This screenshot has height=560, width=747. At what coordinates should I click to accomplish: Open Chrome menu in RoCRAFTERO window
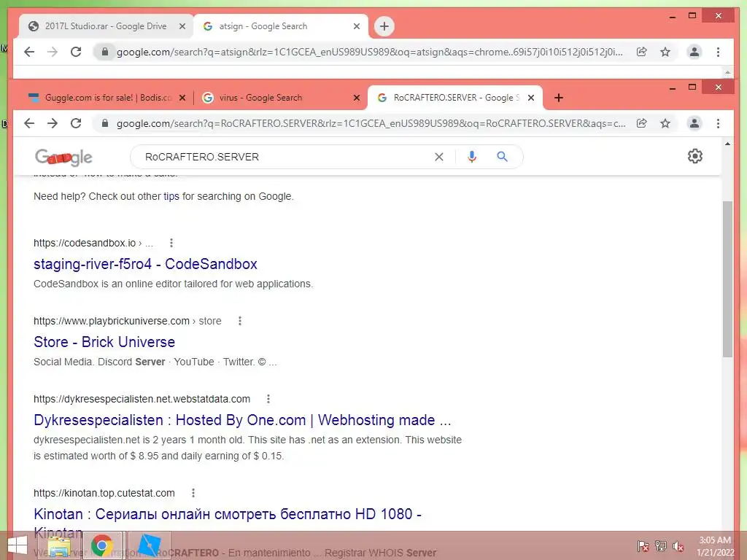click(718, 123)
